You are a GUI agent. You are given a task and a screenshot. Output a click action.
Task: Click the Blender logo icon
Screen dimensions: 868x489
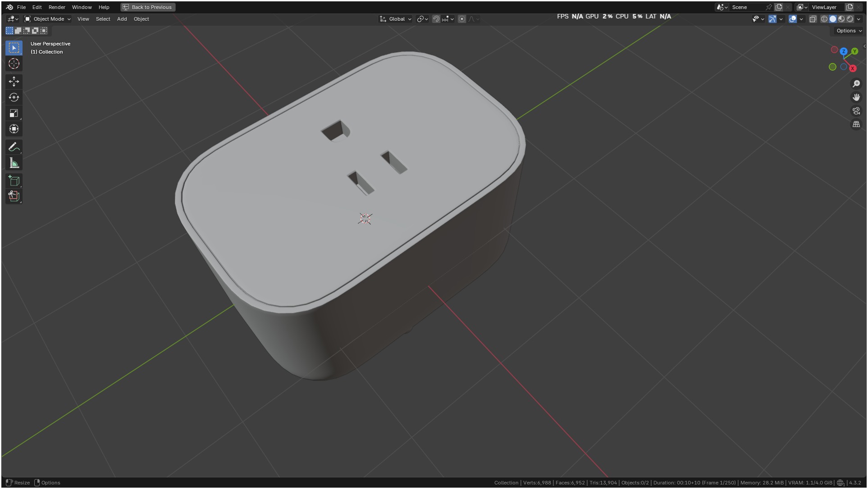[x=9, y=7]
